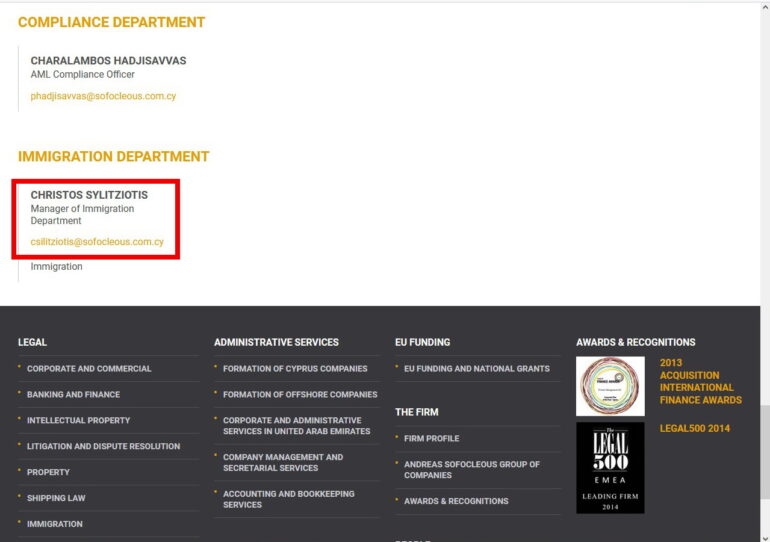
Task: Open Corporate and Administrative Services in UAE link
Action: [x=297, y=426]
